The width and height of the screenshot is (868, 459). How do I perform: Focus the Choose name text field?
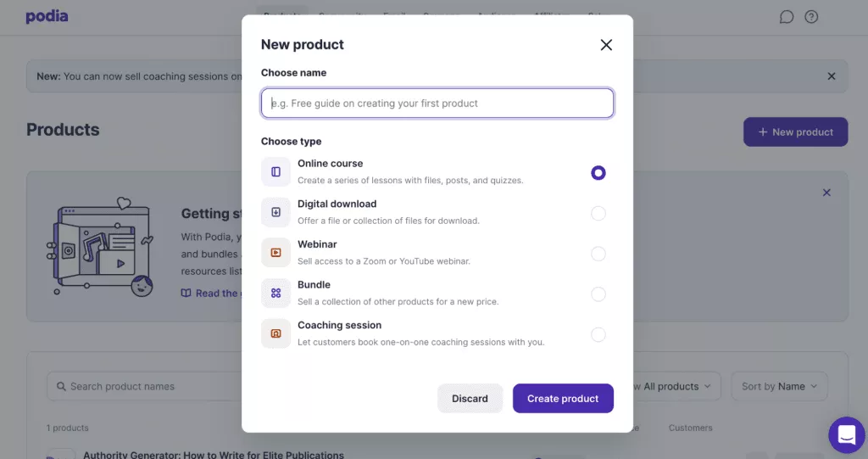point(437,104)
